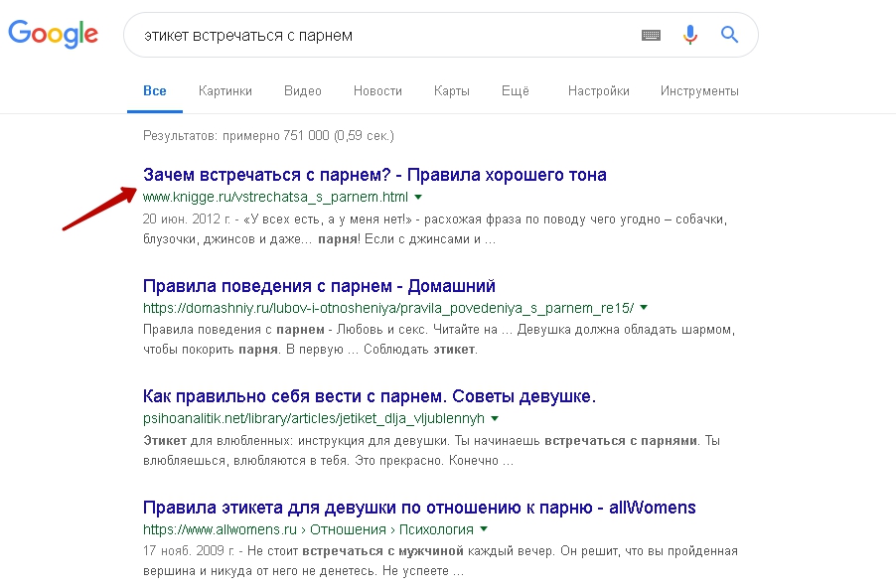Open the Ещё menu
The image size is (896, 588).
tap(516, 90)
